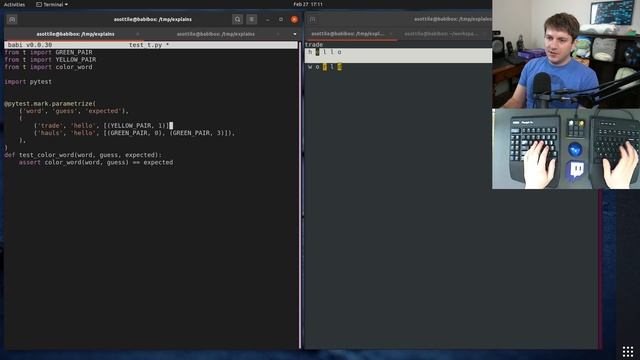Image resolution: width=640 pixels, height=360 pixels.
Task: Click the '@pytest.mark.parametrize(' line
Action: pos(50,104)
